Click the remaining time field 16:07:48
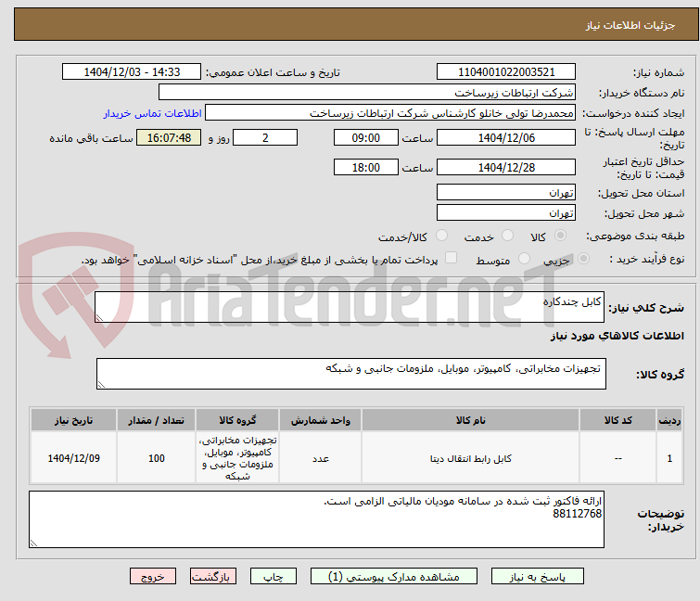This screenshot has width=700, height=601. 169,137
